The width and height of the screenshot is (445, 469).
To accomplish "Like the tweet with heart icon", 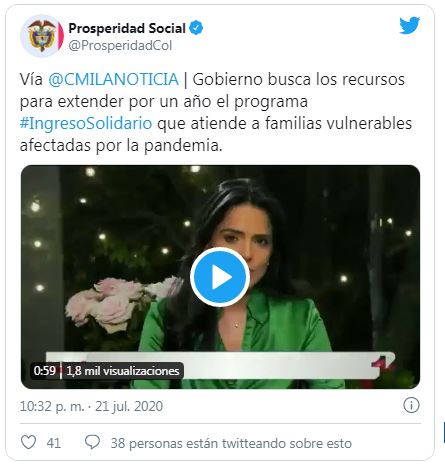I will tap(28, 443).
